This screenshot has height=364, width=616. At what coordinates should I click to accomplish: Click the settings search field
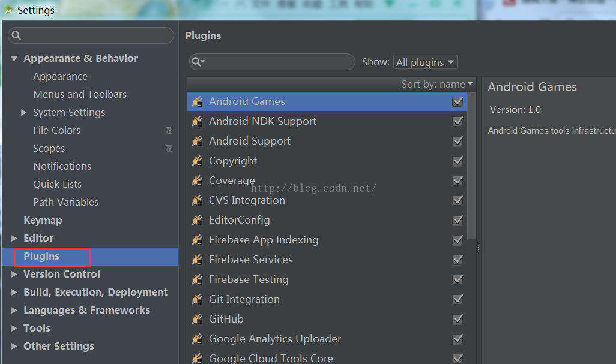91,36
